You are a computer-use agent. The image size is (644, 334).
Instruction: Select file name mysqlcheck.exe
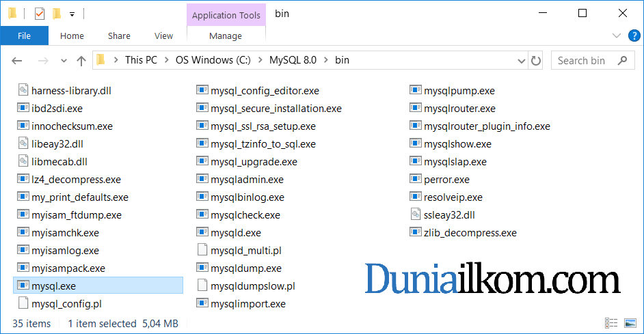coord(245,215)
